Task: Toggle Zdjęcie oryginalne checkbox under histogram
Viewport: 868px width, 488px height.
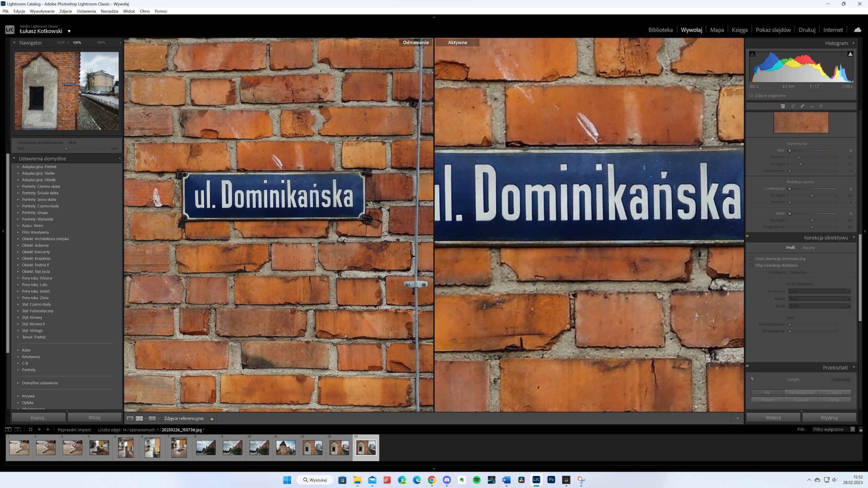Action: click(x=751, y=96)
